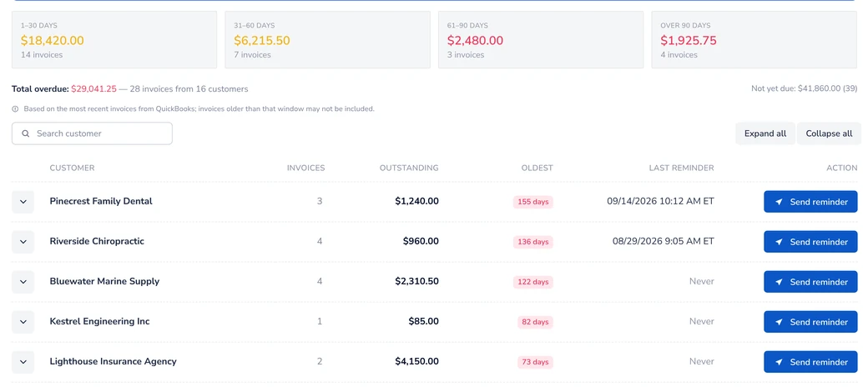Click the 155 days badge
This screenshot has height=387, width=868.
point(533,202)
